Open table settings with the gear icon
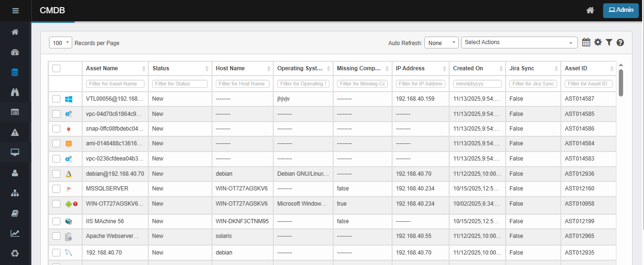This screenshot has height=265, width=644. click(598, 42)
